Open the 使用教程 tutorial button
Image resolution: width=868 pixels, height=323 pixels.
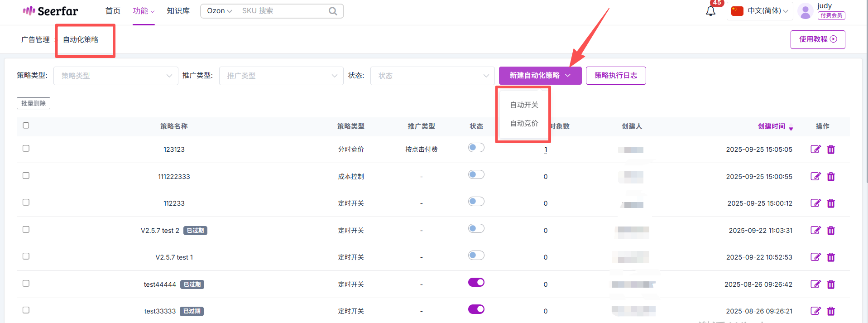click(817, 39)
